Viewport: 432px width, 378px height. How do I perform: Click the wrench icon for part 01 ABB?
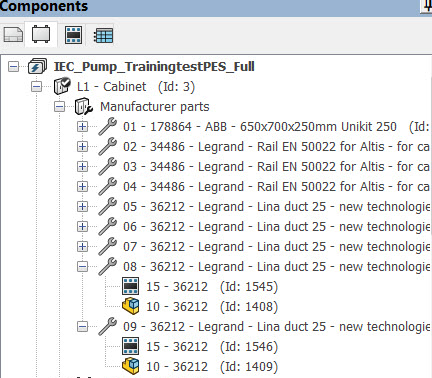[107, 127]
